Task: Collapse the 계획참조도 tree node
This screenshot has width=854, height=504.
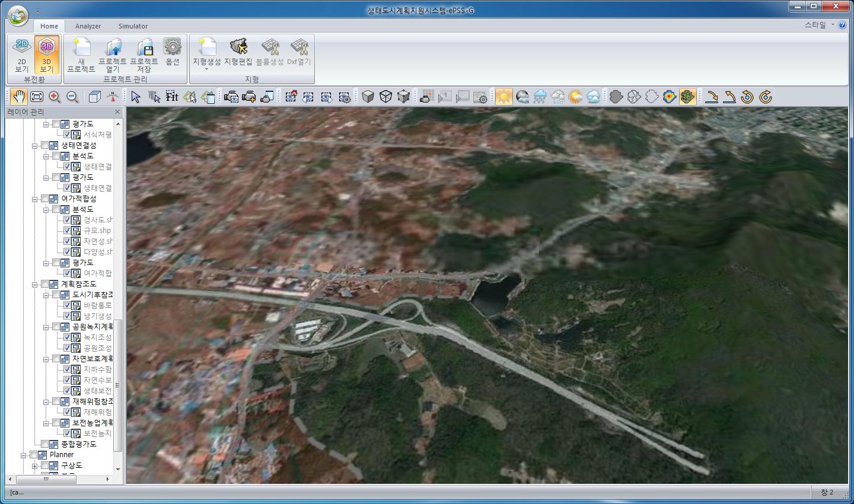Action: click(35, 284)
